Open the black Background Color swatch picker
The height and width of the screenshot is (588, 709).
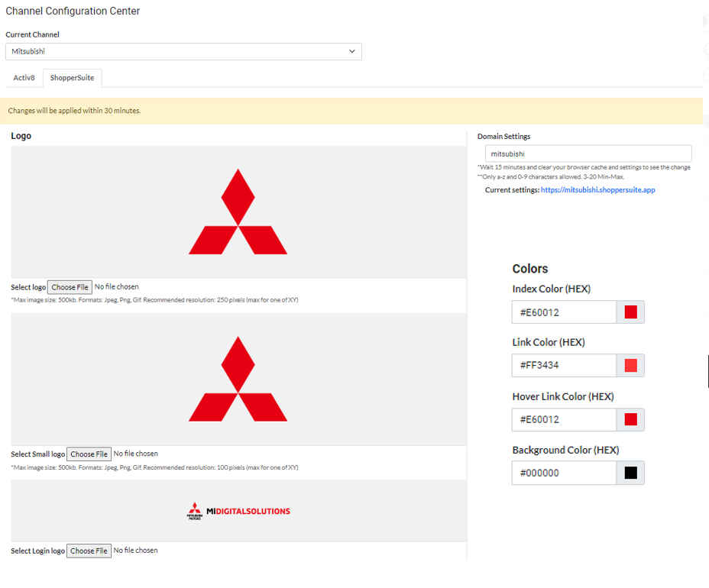[x=630, y=473]
